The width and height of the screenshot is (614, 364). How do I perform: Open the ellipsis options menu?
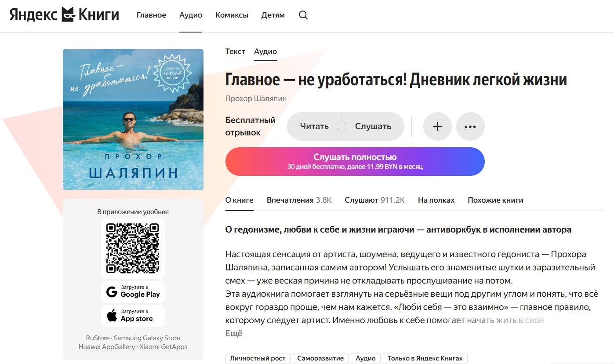point(470,126)
